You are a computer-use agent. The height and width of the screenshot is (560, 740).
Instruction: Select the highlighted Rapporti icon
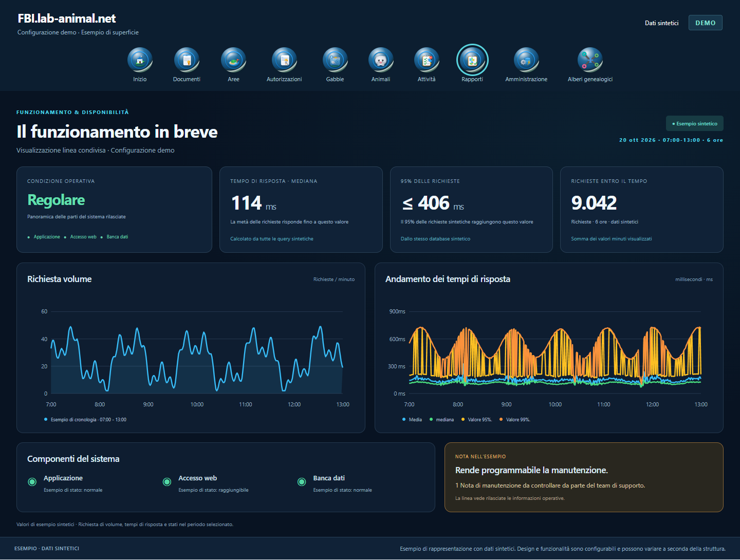472,60
